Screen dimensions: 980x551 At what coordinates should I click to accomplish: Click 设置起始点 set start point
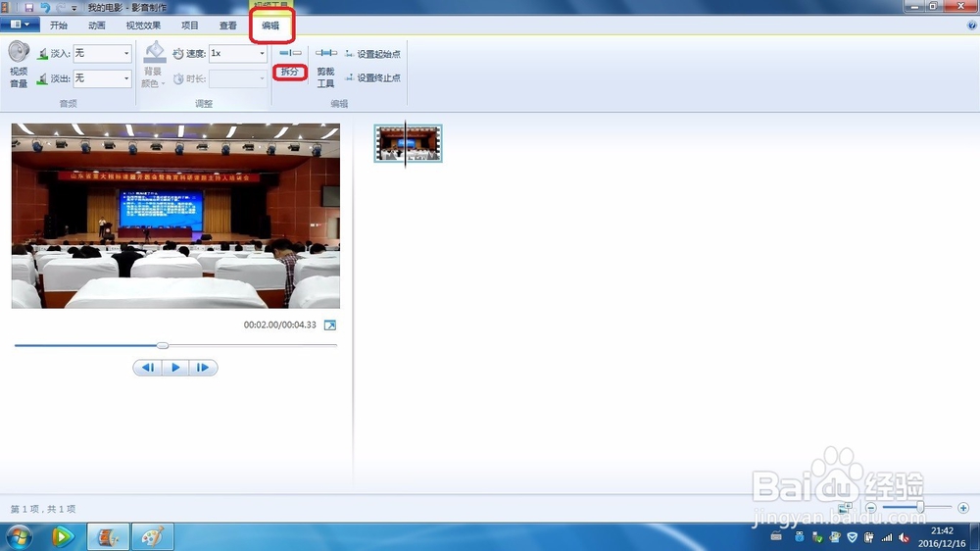pyautogui.click(x=372, y=54)
